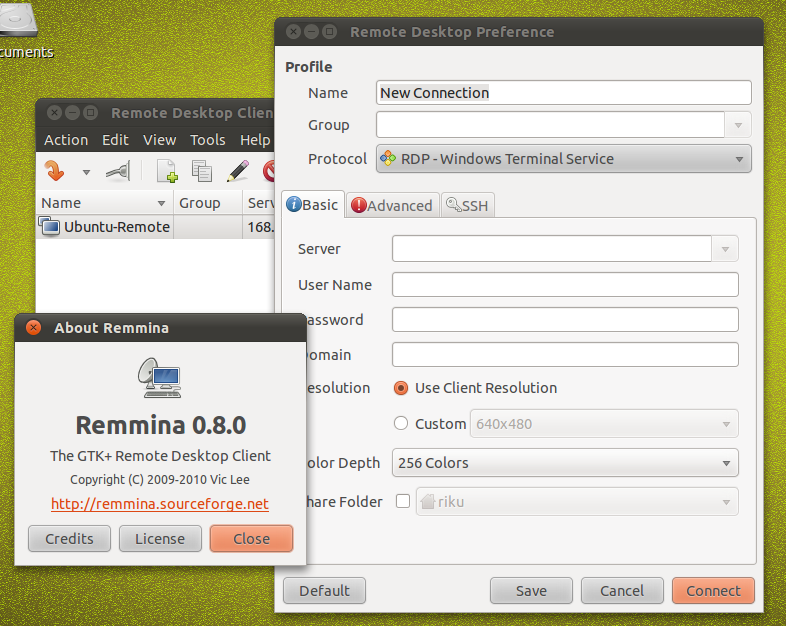Switch to the SSH tab

(x=468, y=205)
